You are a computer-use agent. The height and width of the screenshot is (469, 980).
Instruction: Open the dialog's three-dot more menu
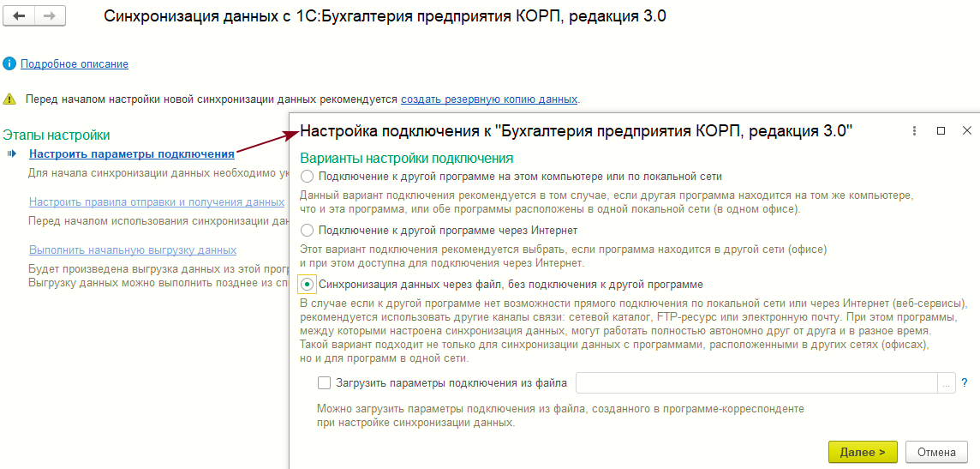click(914, 131)
